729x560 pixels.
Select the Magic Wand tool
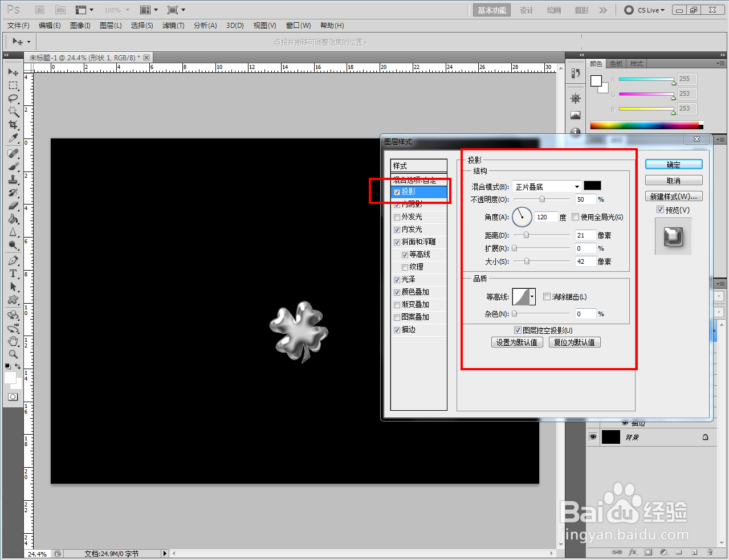click(13, 112)
